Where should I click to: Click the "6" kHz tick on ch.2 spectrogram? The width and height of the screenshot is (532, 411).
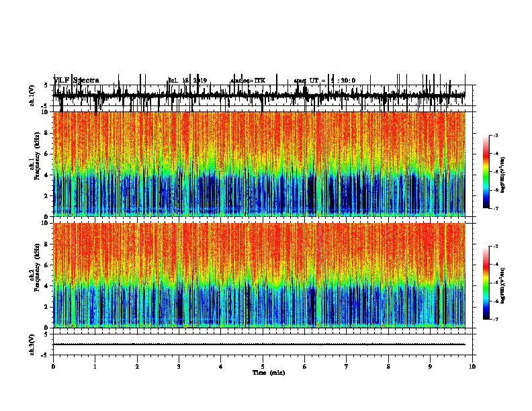(47, 265)
